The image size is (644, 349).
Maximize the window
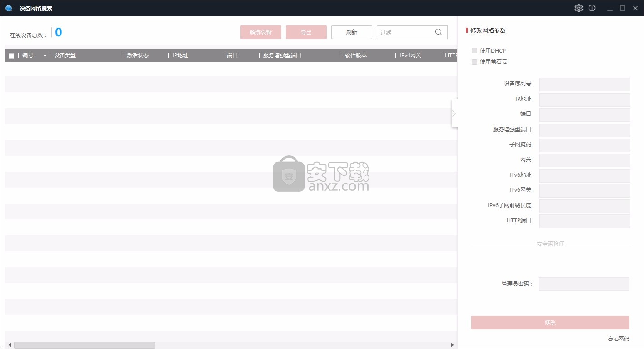pos(623,8)
